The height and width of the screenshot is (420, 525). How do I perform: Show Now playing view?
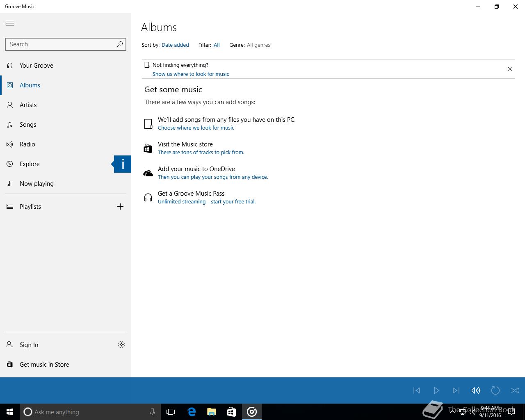click(x=66, y=184)
